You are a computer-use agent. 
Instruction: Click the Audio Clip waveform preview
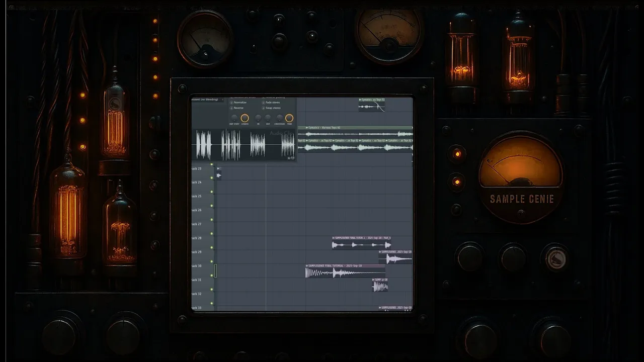click(244, 145)
